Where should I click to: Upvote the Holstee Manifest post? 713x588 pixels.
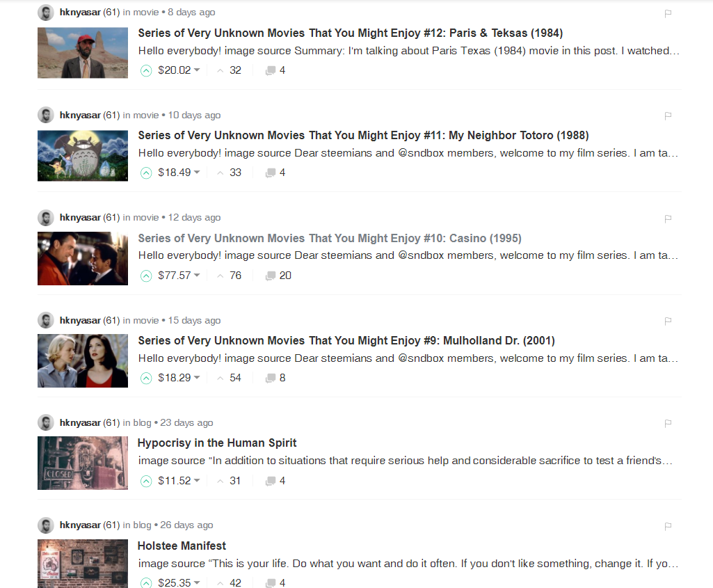pos(146,582)
